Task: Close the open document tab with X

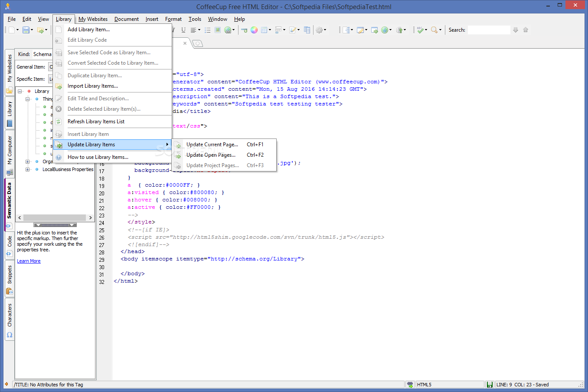Action: pyautogui.click(x=185, y=43)
